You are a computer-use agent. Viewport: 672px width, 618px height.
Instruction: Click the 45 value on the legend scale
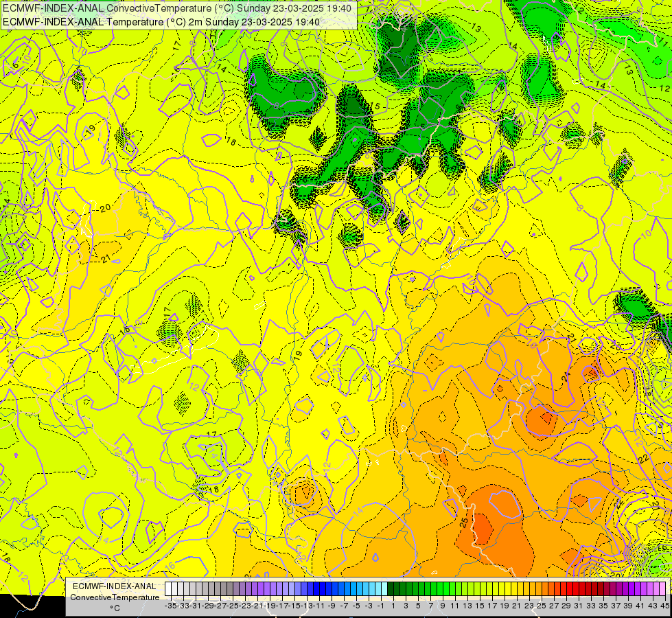coord(664,606)
